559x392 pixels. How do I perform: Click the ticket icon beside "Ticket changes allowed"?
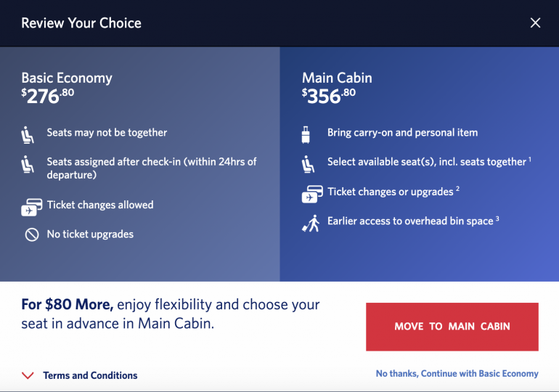click(x=31, y=208)
